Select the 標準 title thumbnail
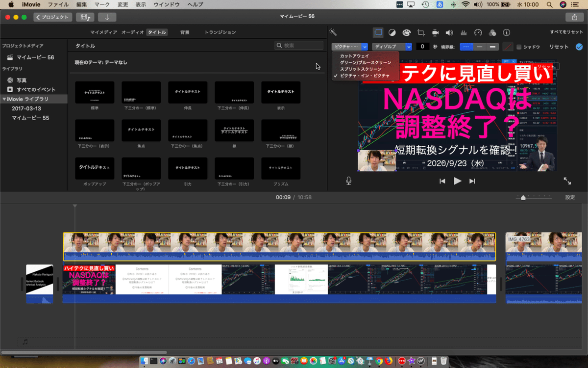588x368 pixels. (x=95, y=92)
